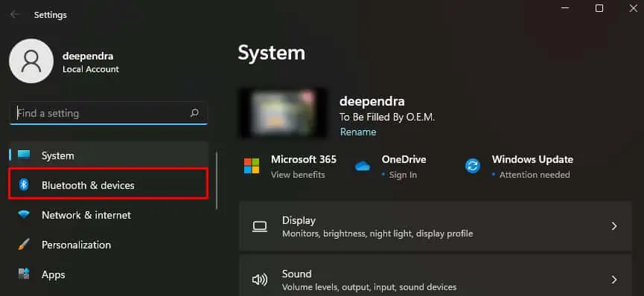
Task: Click the back arrow icon in Settings
Action: 15,15
